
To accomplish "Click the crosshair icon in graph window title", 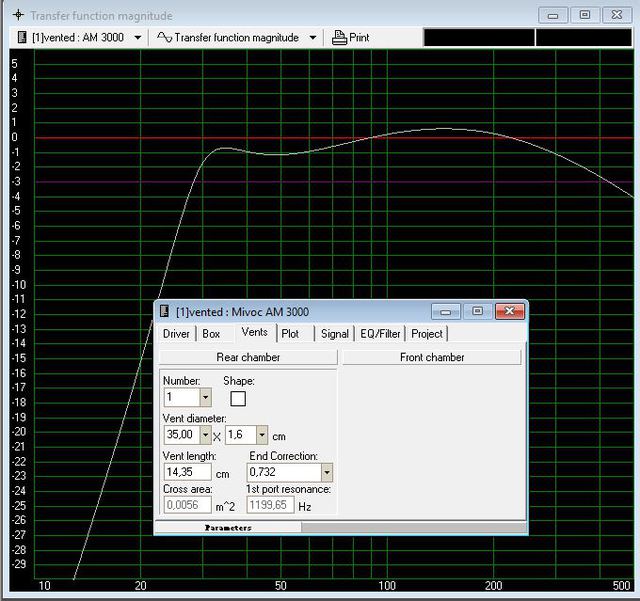I will point(18,15).
